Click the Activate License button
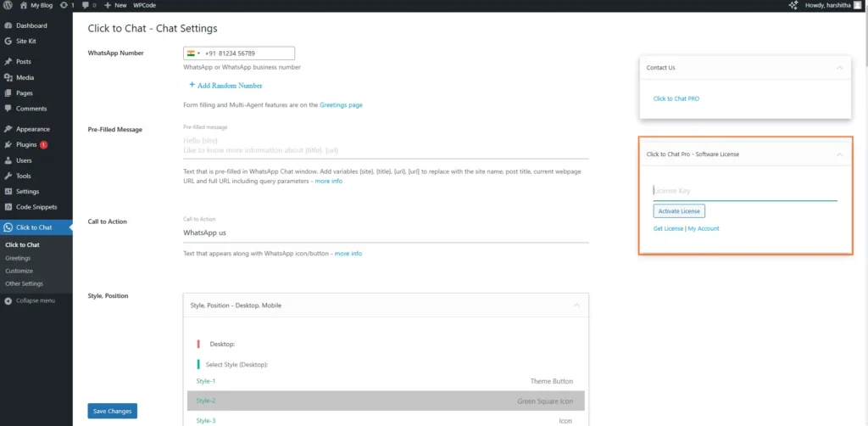Image resolution: width=868 pixels, height=426 pixels. click(x=679, y=211)
